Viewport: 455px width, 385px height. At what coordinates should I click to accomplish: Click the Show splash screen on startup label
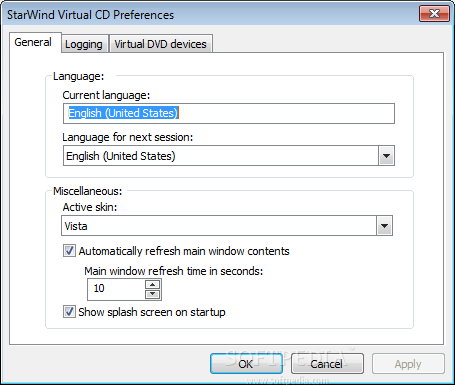point(152,312)
